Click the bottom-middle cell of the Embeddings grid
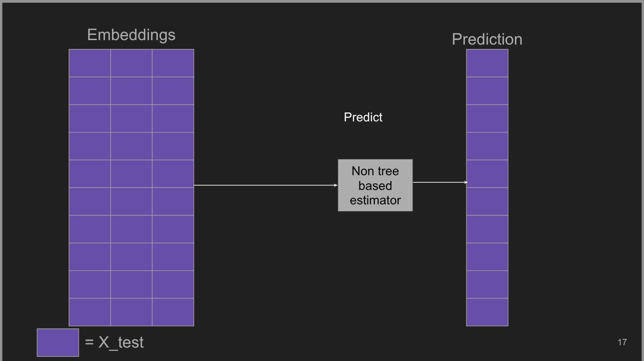The width and height of the screenshot is (644, 361). tap(131, 312)
